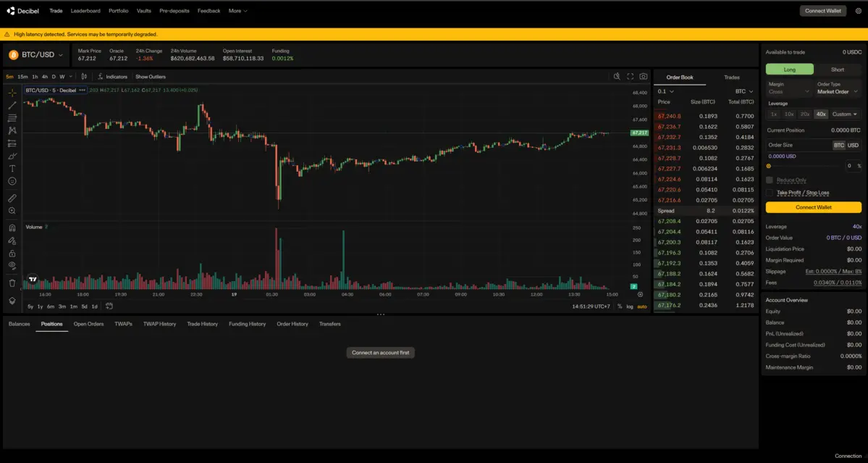Switch to the Trades tab

coord(732,77)
